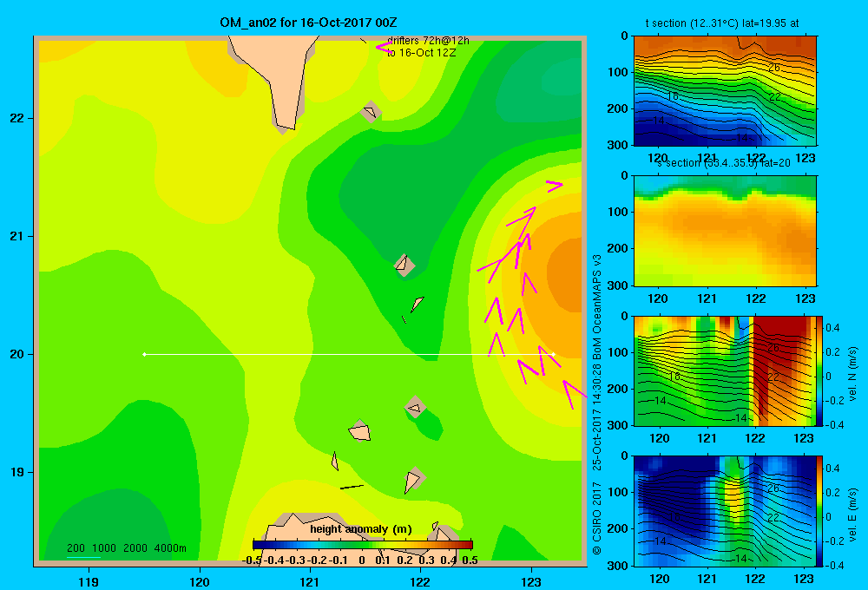Click the vel. E velocity color bar
This screenshot has width=868, height=590.
click(x=820, y=511)
